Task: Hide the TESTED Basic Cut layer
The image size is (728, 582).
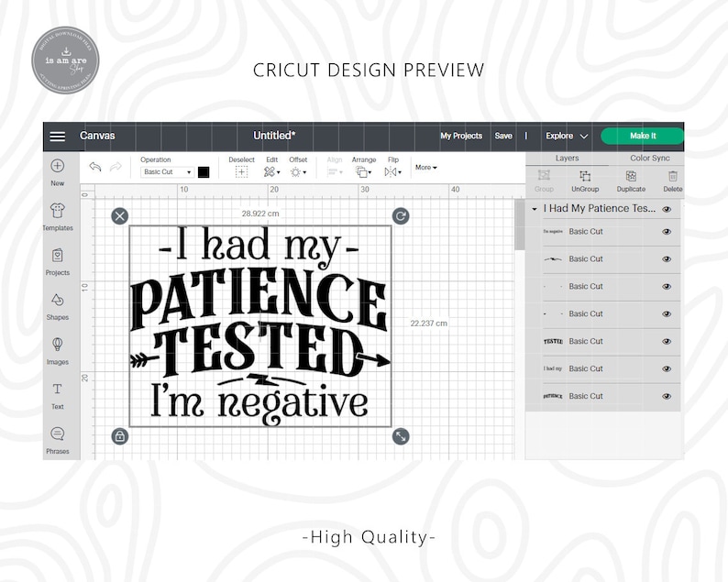Action: point(667,341)
